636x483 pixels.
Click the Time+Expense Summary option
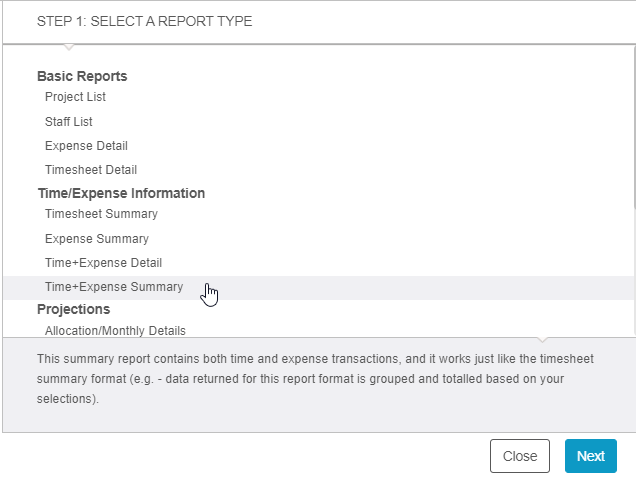tap(114, 287)
